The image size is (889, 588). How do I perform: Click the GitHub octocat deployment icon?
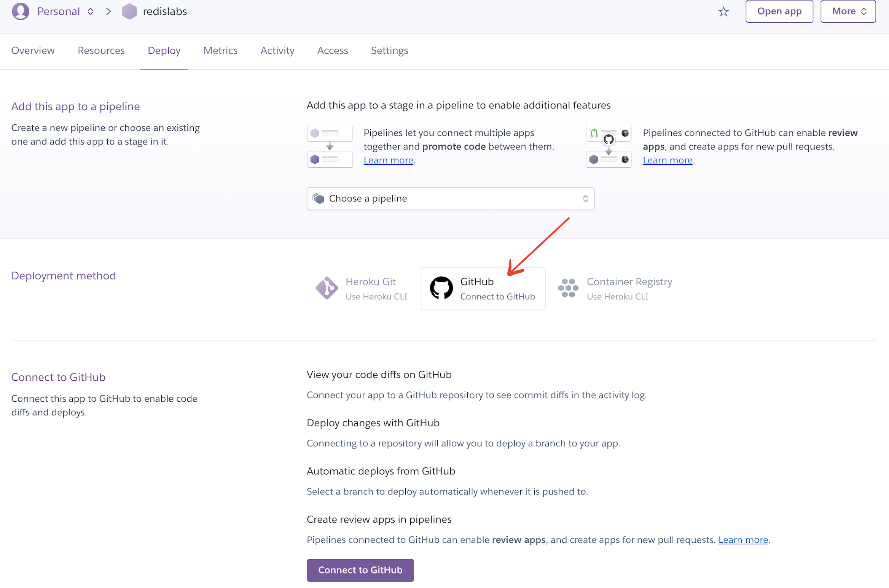[x=441, y=288]
